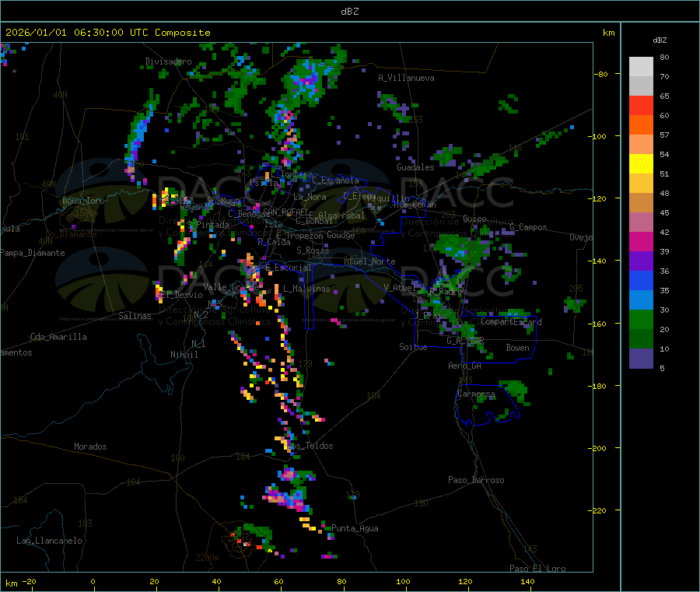Click the 100 km bottom axis label
Viewport: 700px width, 592px height.
403,581
